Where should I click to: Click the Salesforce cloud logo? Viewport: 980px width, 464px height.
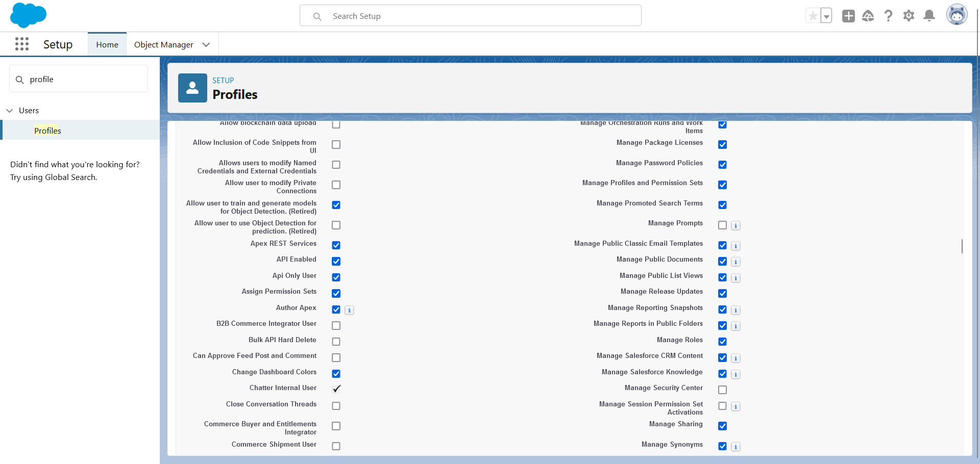point(28,15)
